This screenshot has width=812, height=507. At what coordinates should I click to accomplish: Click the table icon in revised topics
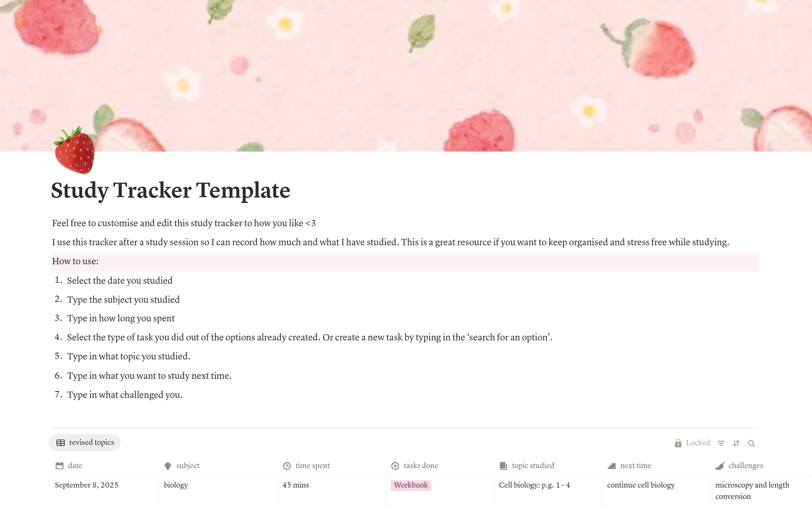[x=61, y=443]
